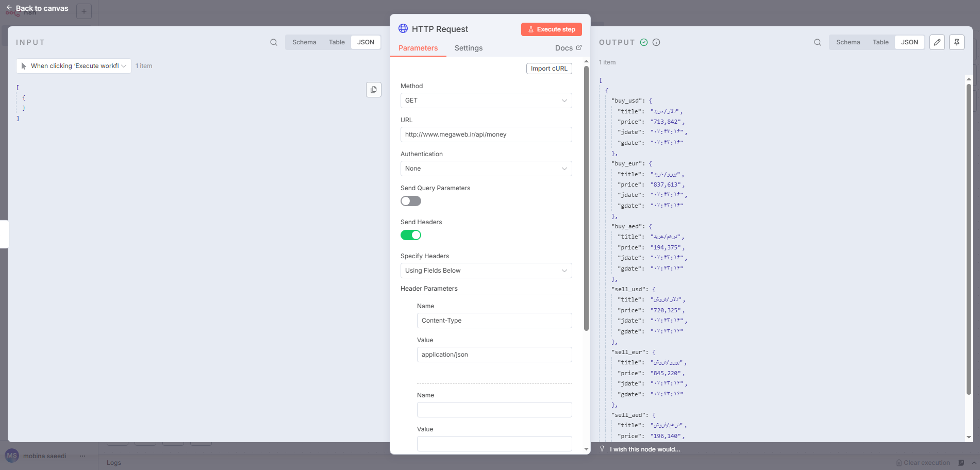Pin the output data with pin icon
980x470 pixels.
click(957, 42)
